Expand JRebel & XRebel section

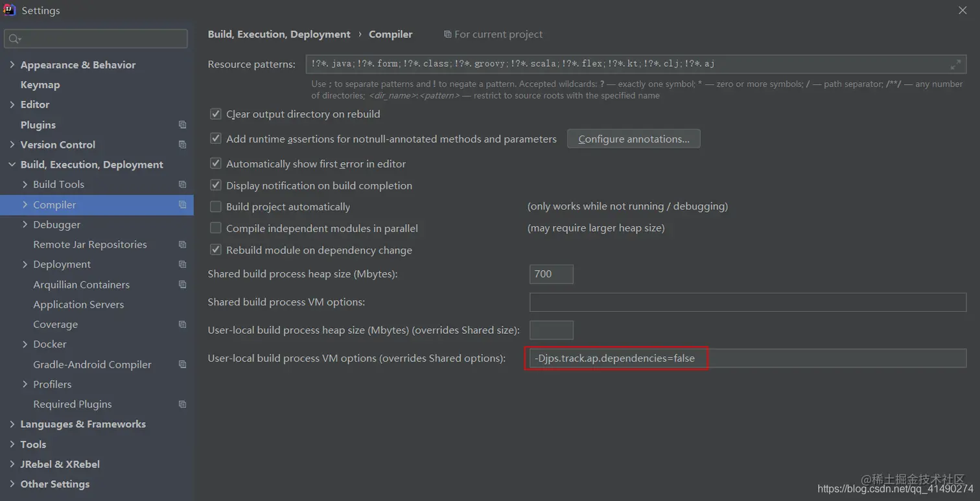point(12,464)
